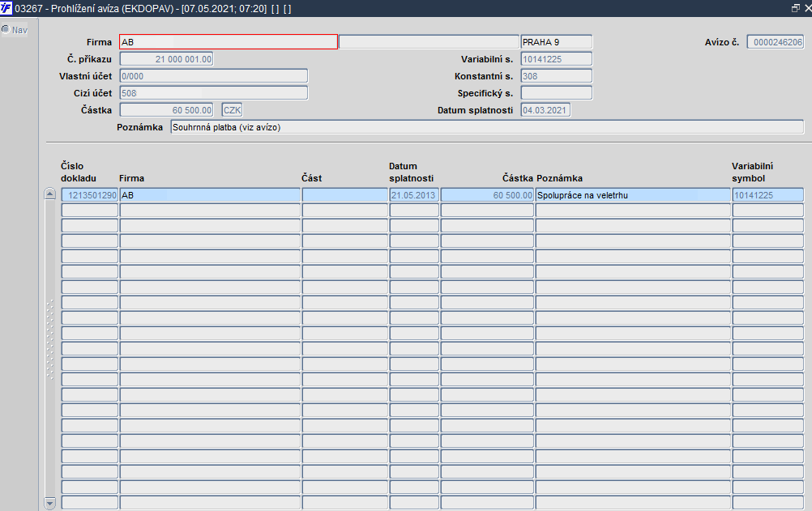The image size is (812, 511).
Task: Restore the window using the restore icon
Action: click(796, 8)
